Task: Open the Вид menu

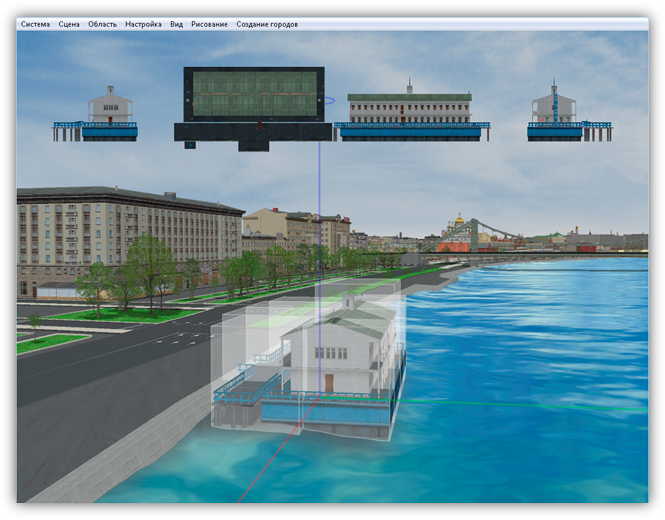Action: click(176, 24)
